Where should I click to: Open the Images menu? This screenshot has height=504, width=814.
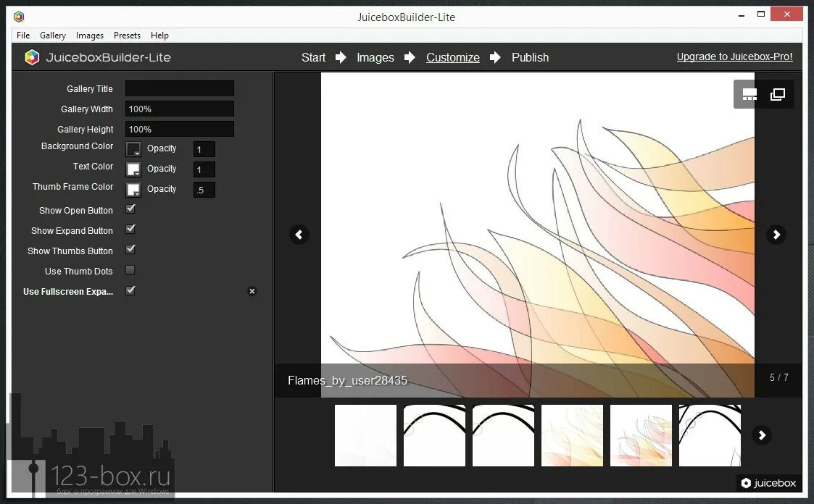click(90, 35)
